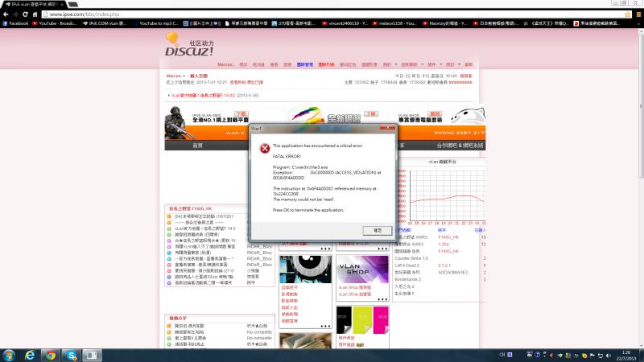Click the colorful swirl banner logo
Image resolution: width=644 pixels, height=362 pixels.
pyautogui.click(x=308, y=115)
